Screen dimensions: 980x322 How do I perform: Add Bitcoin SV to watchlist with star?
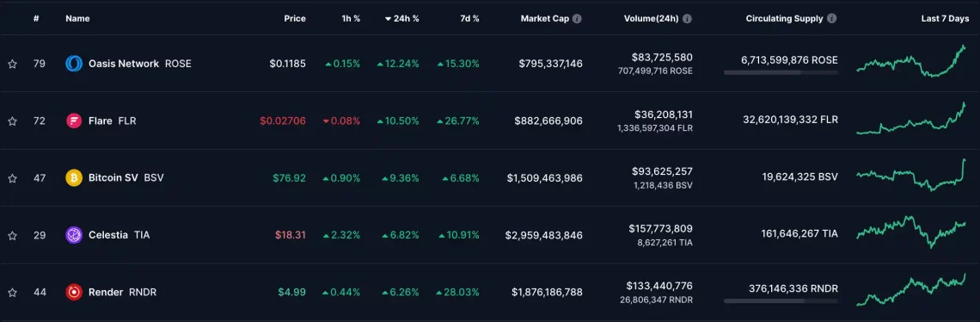point(12,178)
